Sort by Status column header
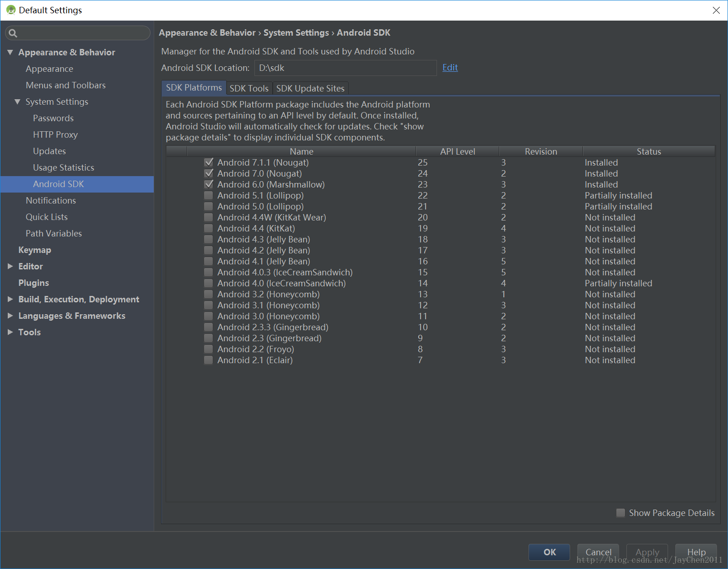This screenshot has width=728, height=569. pos(649,151)
